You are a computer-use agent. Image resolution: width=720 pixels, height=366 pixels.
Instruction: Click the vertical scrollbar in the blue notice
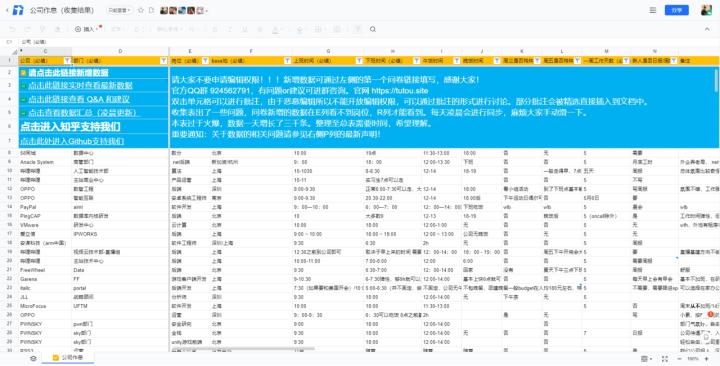pos(716,80)
